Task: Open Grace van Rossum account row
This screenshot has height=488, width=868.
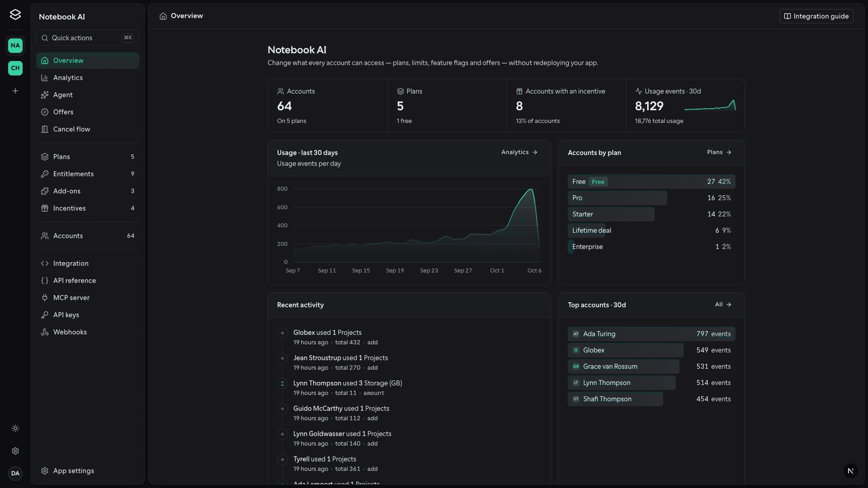Action: point(651,366)
